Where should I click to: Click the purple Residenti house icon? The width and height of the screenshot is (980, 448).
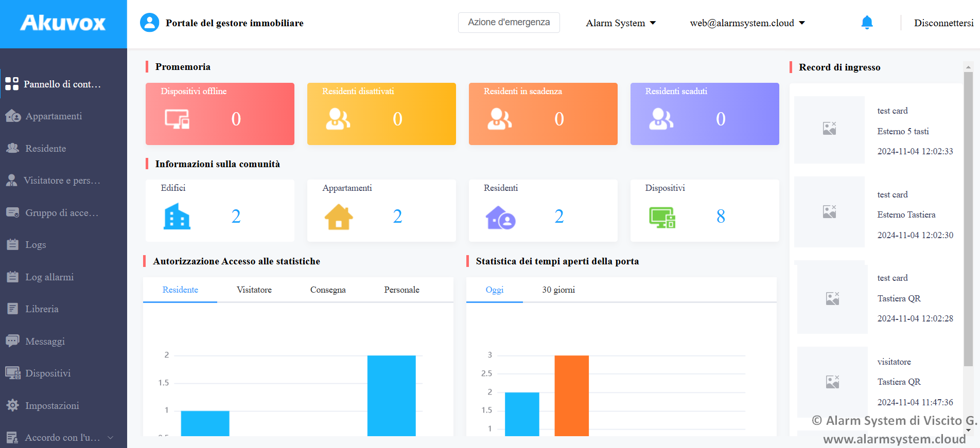(x=500, y=217)
